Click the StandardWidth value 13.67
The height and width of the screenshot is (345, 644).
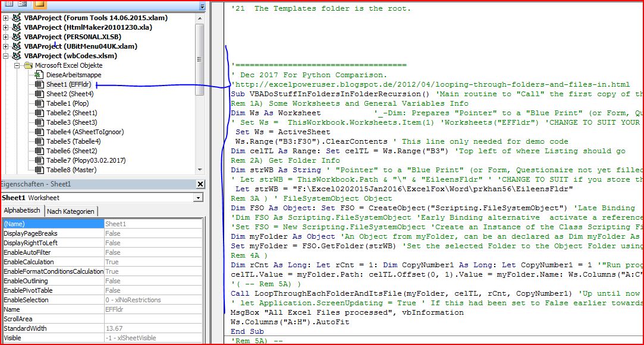pyautogui.click(x=153, y=328)
